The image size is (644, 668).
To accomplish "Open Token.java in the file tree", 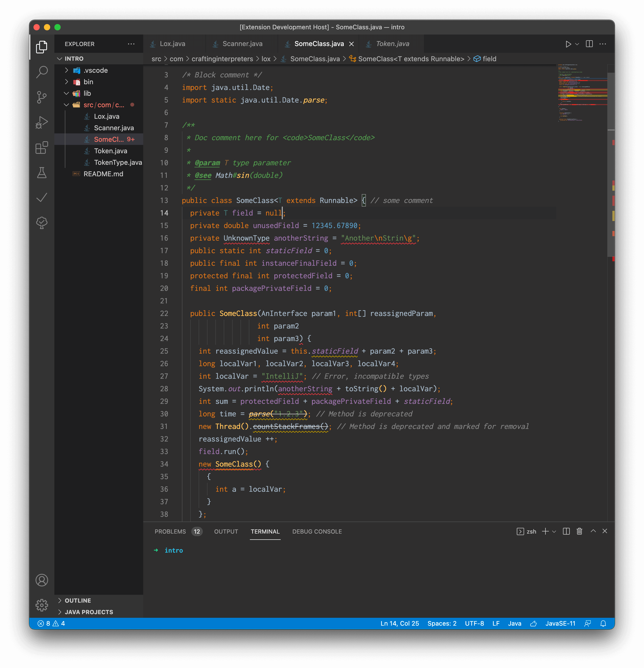I will click(99, 151).
